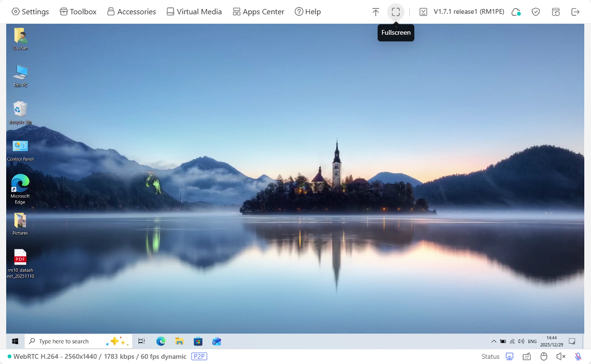Click the monitor status icon in status bar
Viewport: 591px width, 364px height.
510,356
